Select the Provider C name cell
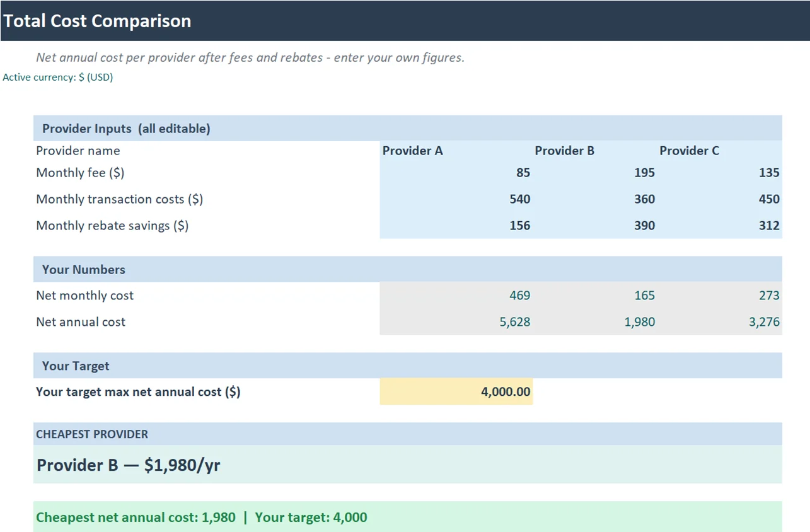Image resolution: width=810 pixels, height=532 pixels. point(720,151)
